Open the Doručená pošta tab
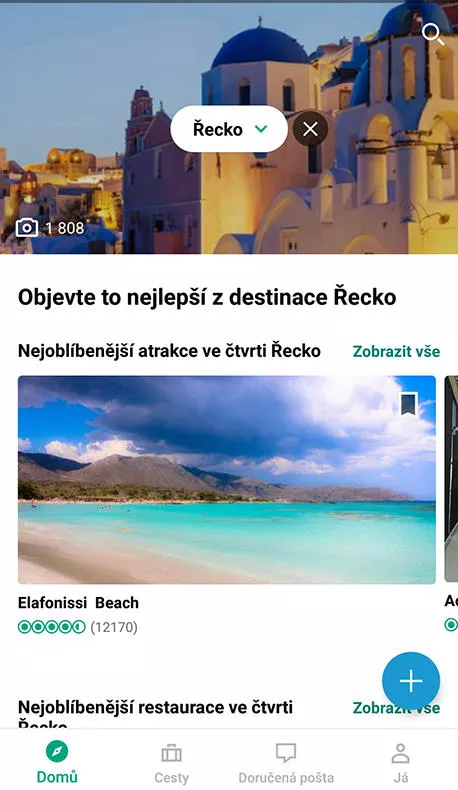 (286, 764)
